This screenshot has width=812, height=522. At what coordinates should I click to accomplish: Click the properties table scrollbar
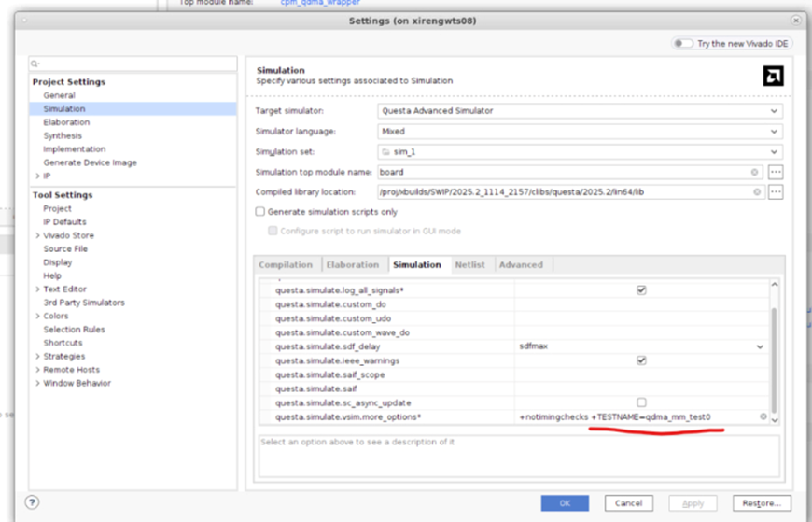click(774, 360)
